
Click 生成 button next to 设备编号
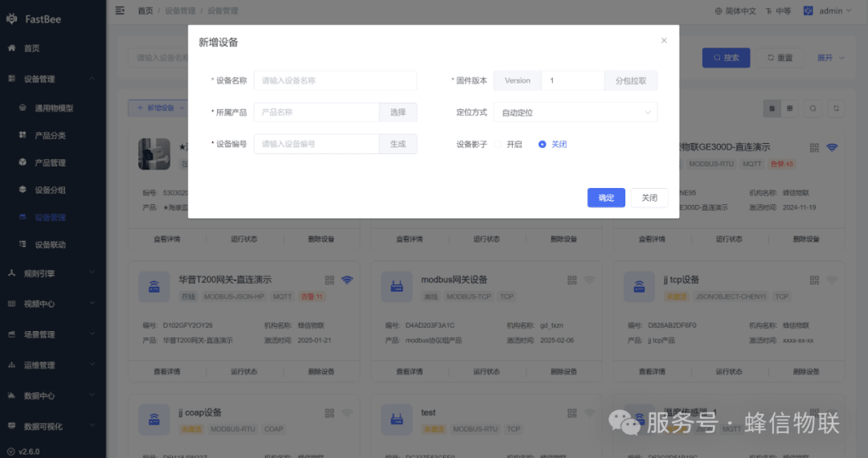(398, 144)
